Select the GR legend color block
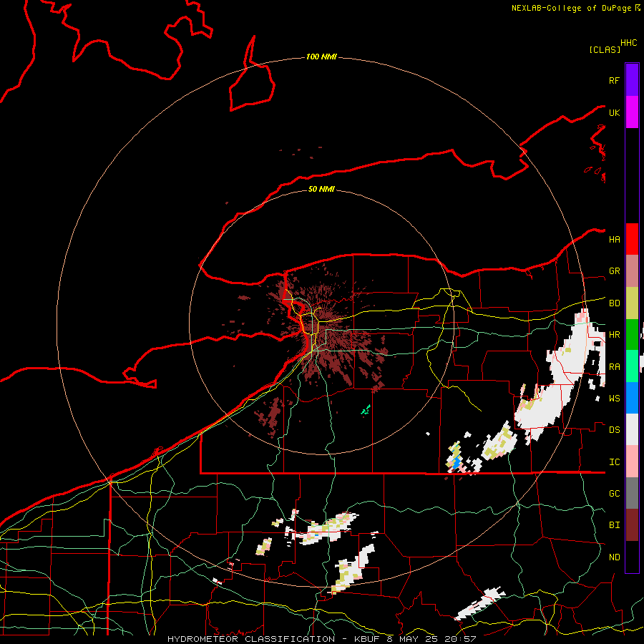 [632, 271]
